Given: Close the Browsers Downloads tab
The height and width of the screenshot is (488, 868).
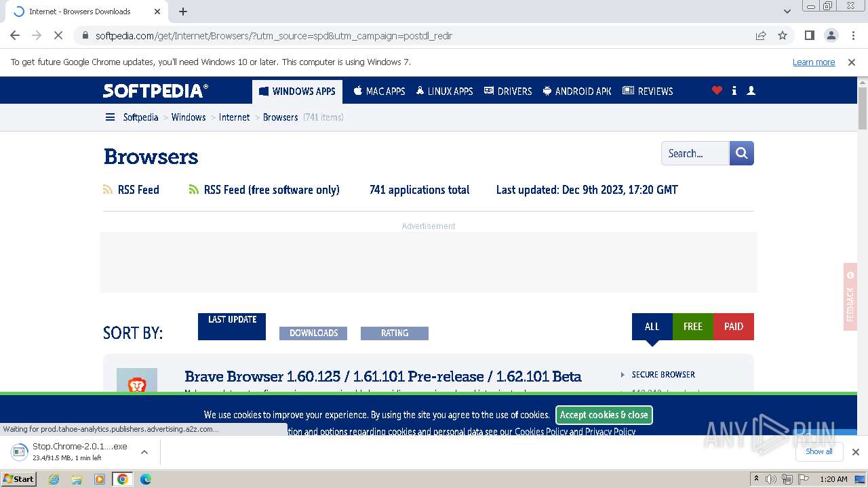Looking at the screenshot, I should pyautogui.click(x=157, y=12).
